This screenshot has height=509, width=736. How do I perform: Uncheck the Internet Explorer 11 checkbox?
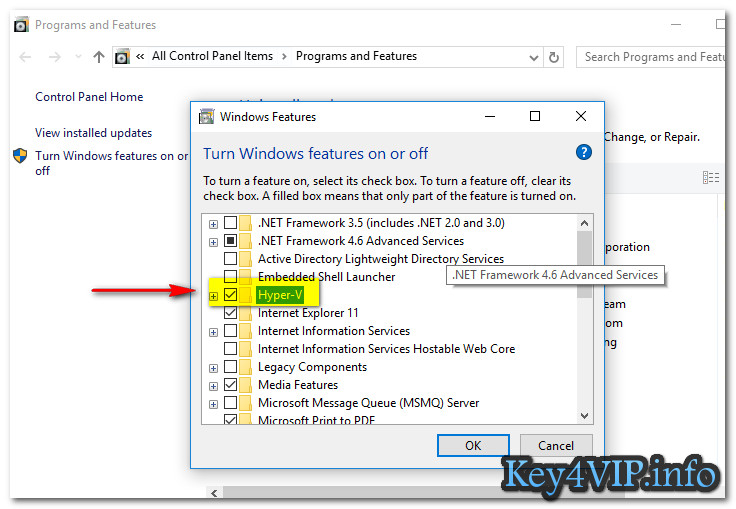click(230, 312)
